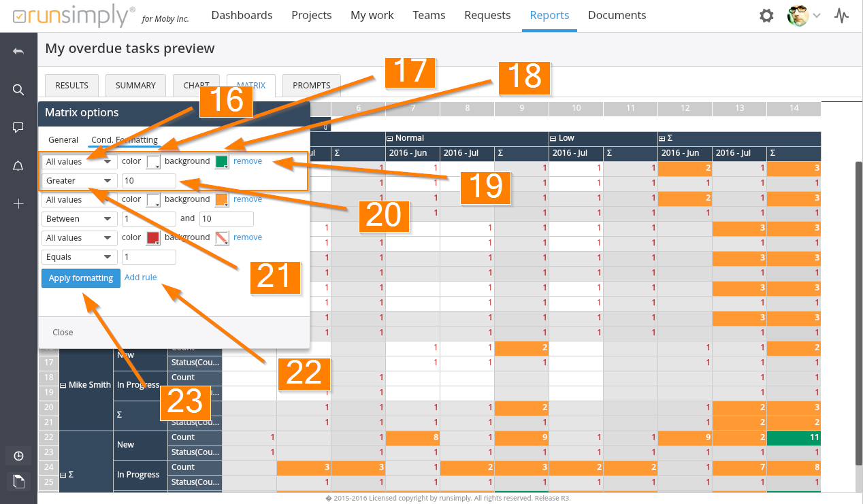Open the comments speech bubble icon
This screenshot has width=863, height=504.
coord(18,128)
